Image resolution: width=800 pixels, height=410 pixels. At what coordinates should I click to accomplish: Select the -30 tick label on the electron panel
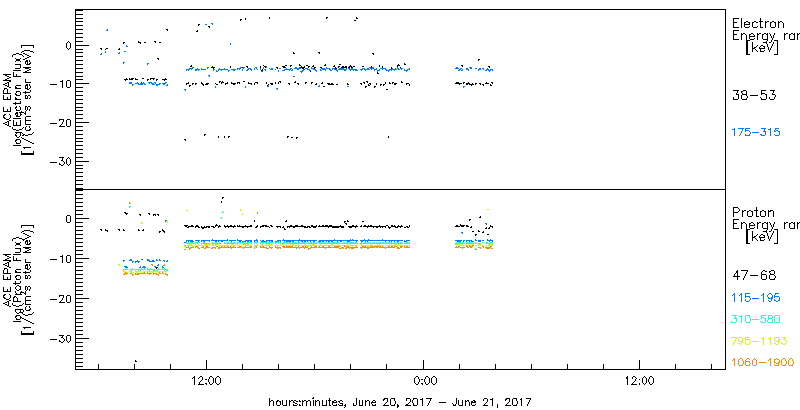coord(59,162)
